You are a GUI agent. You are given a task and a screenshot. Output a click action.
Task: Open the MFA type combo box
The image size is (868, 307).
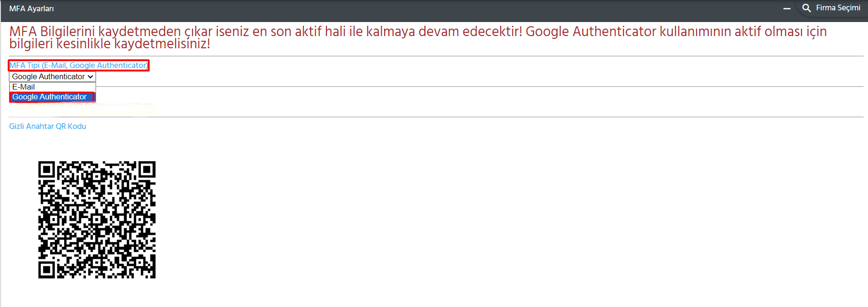click(x=52, y=76)
